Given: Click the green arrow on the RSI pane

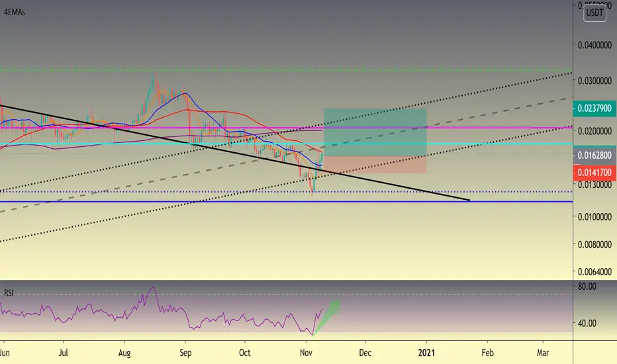Looking at the screenshot, I should pos(328,317).
